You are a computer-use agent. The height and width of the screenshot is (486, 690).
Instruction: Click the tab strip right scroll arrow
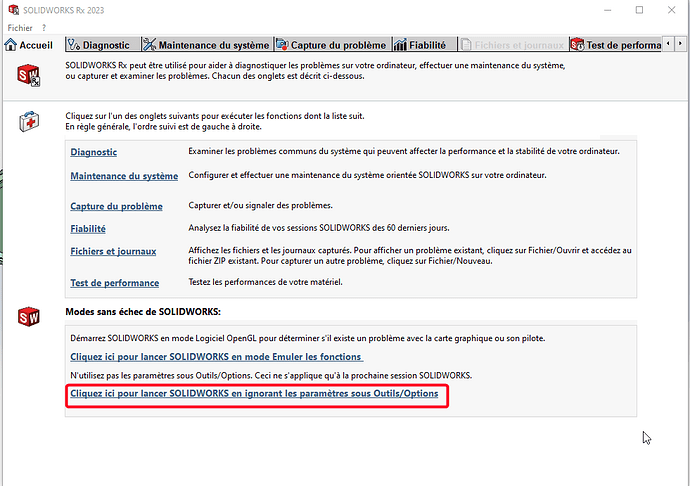click(x=680, y=44)
